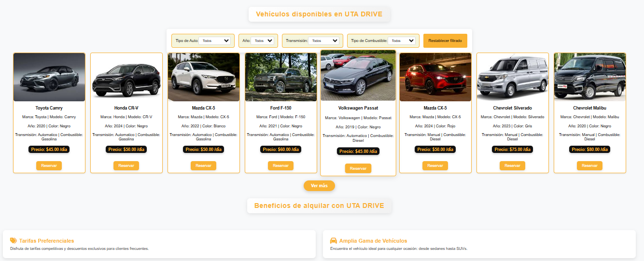Click Reservar on the Honda CR-V card
The image size is (644, 261).
coord(126,165)
